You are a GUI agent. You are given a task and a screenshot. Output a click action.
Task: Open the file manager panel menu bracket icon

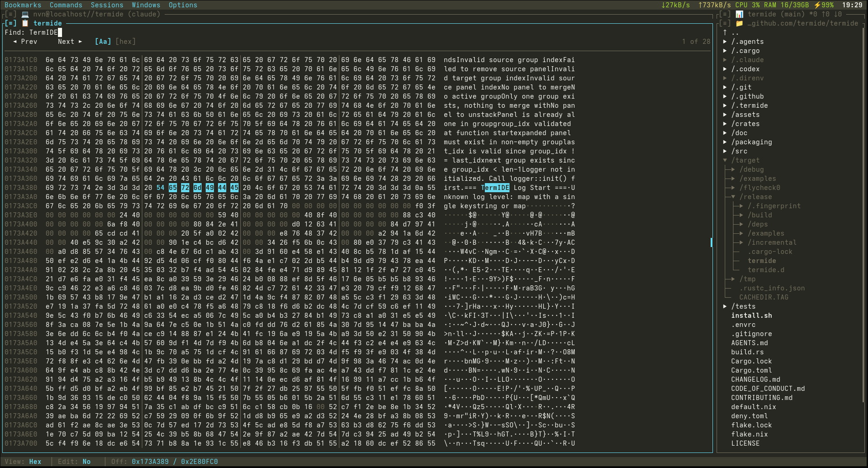pos(725,23)
